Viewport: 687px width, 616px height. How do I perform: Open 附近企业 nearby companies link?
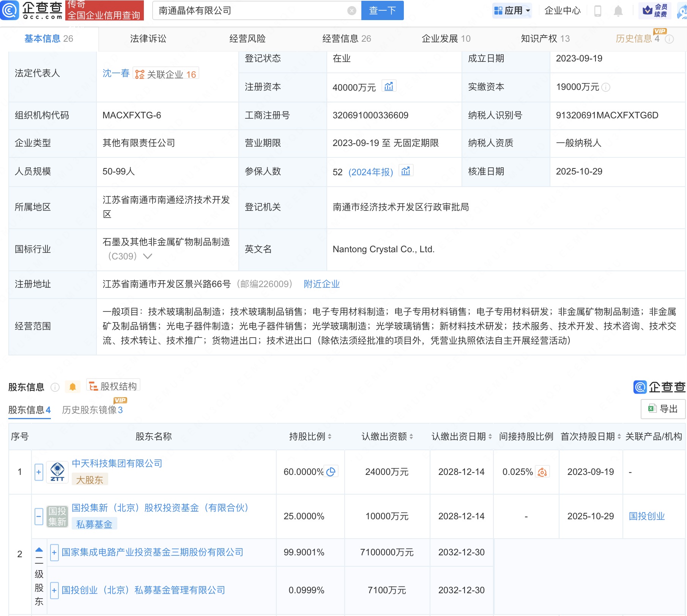coord(321,284)
